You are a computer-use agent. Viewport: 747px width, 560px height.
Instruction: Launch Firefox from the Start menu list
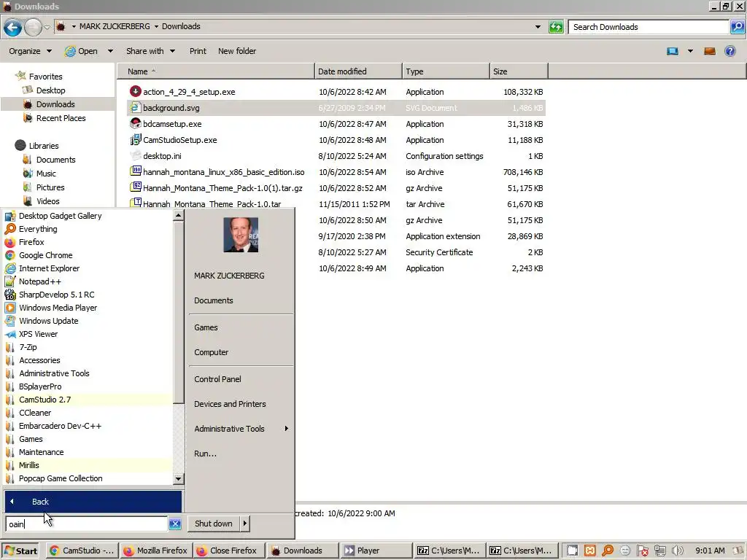31,242
